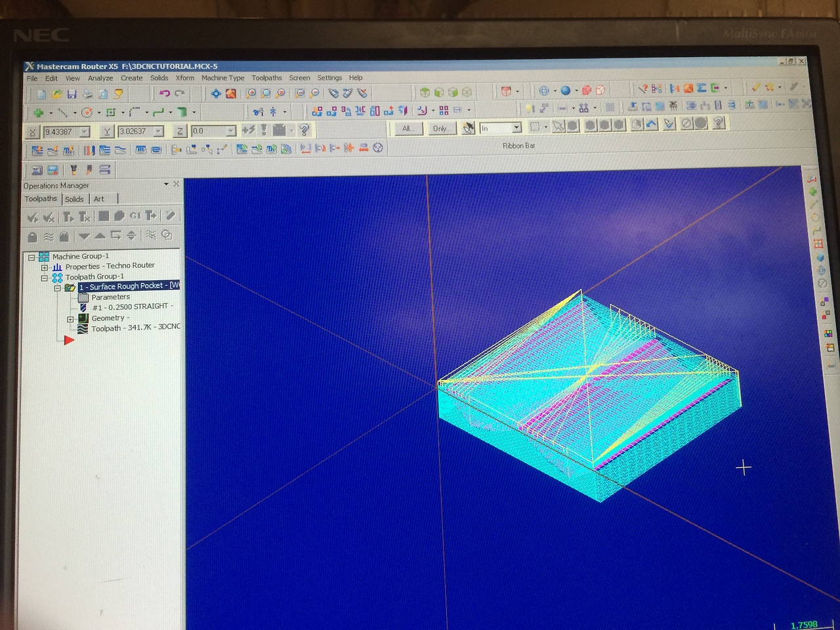This screenshot has height=630, width=840.
Task: Click the Fillet entities tool icon
Action: click(135, 112)
